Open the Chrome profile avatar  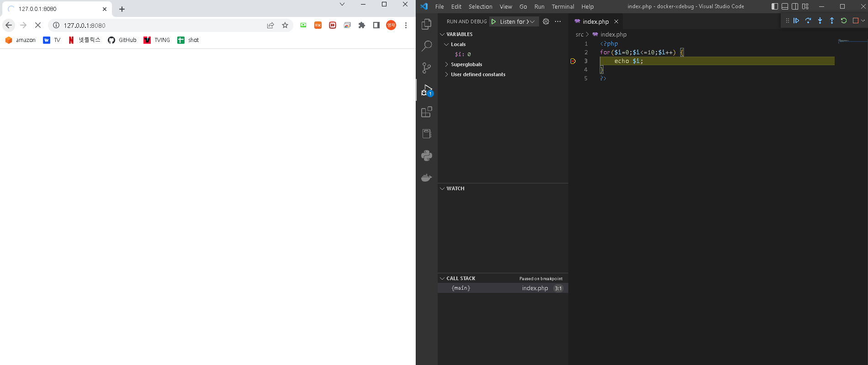coord(391,25)
